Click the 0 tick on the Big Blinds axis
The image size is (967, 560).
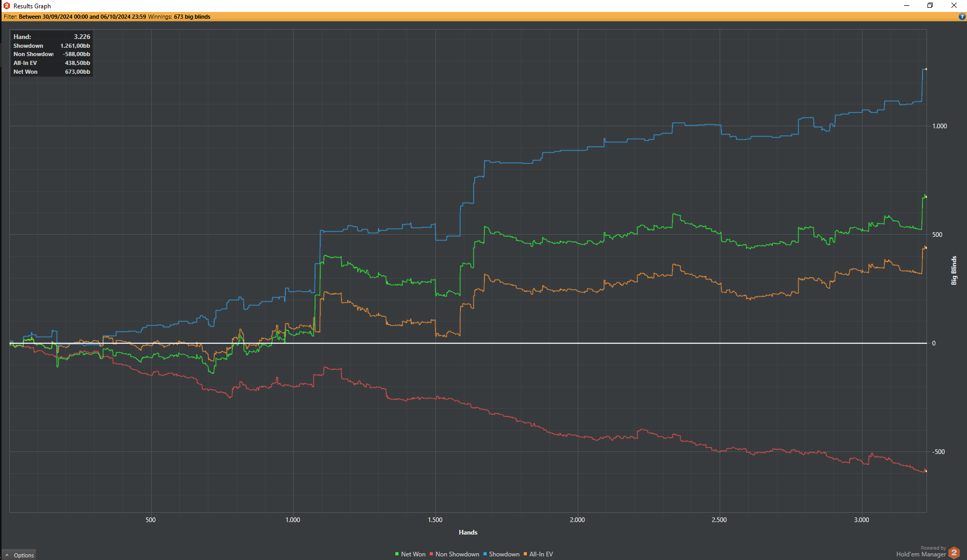pyautogui.click(x=934, y=343)
